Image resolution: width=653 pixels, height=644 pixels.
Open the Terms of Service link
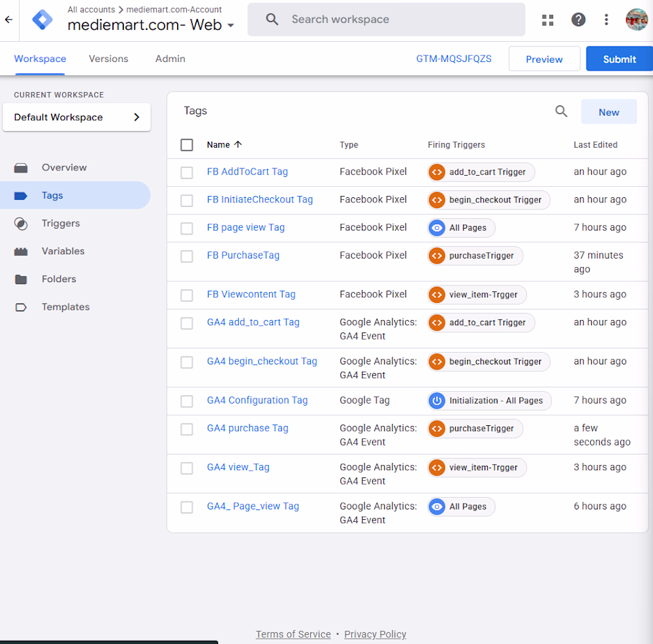click(x=293, y=634)
